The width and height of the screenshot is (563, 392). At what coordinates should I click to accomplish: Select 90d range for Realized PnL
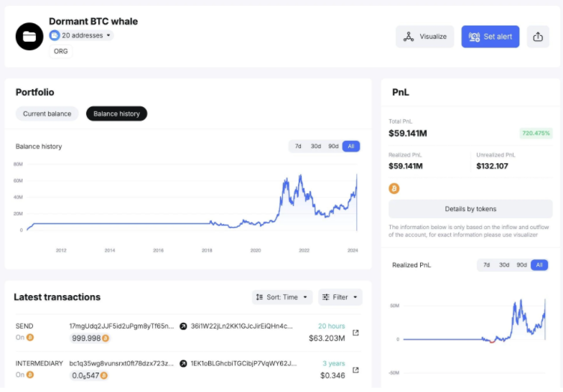tap(521, 265)
